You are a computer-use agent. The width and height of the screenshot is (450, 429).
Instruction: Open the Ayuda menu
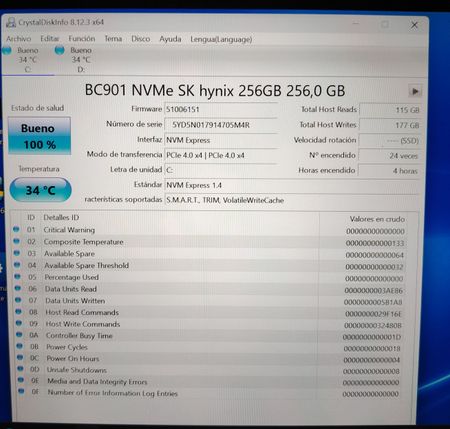point(170,39)
